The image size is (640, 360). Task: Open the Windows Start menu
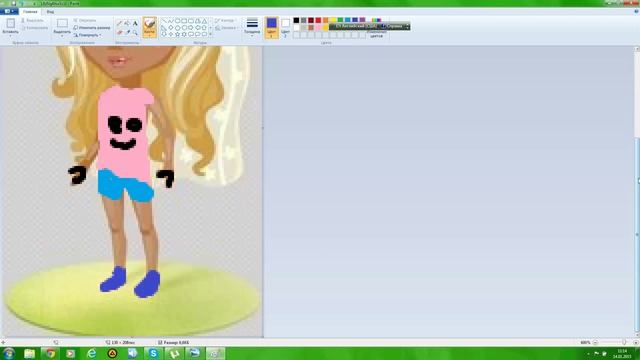coord(9,353)
